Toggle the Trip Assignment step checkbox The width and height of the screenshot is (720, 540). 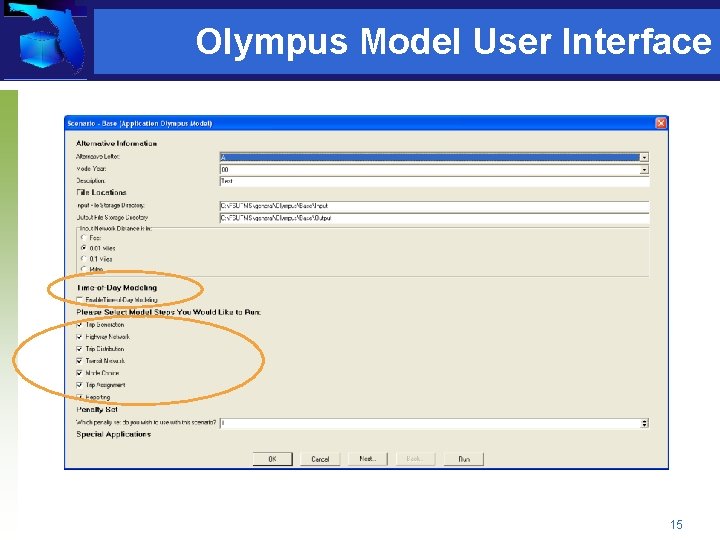[80, 385]
